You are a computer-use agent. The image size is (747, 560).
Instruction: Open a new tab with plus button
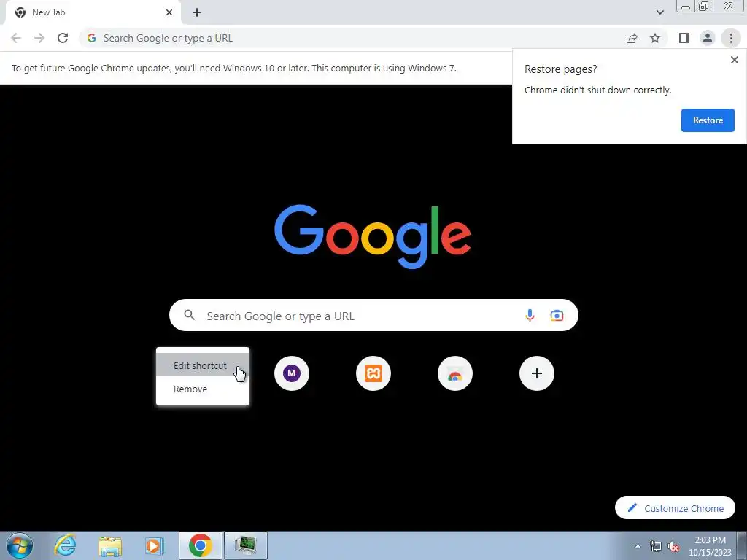pyautogui.click(x=197, y=12)
